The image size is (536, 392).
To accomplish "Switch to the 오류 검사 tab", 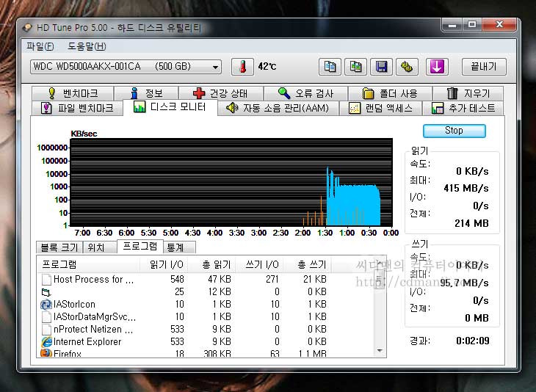I will pos(305,93).
